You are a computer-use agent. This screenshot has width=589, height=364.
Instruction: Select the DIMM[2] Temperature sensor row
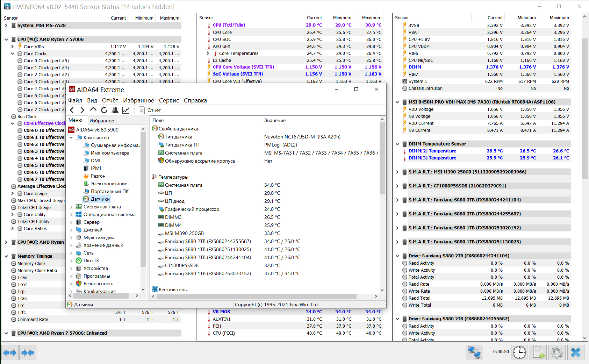pos(487,151)
